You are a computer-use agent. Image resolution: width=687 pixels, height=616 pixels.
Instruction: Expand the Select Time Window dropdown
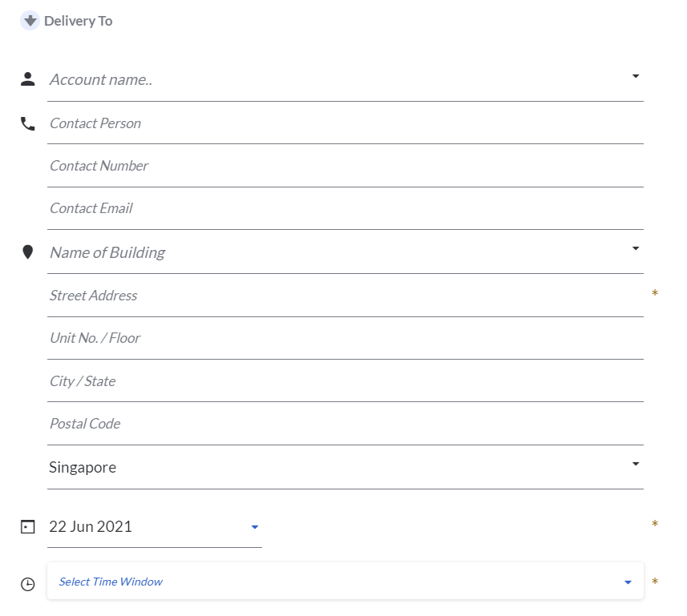tap(628, 582)
